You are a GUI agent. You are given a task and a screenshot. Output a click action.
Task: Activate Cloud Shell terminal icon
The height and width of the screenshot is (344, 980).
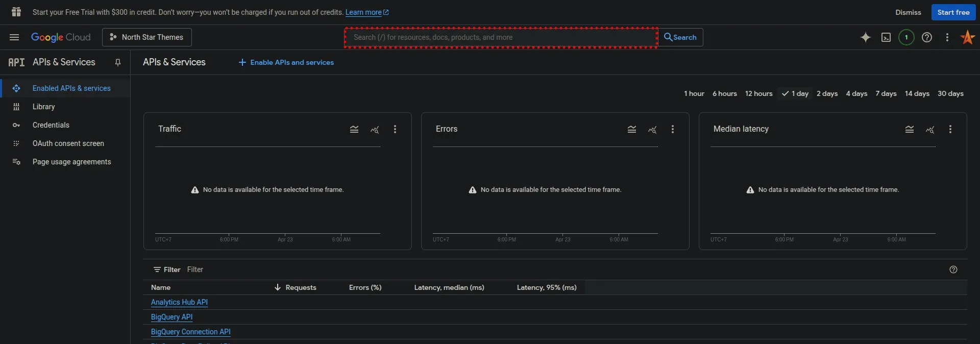[886, 37]
